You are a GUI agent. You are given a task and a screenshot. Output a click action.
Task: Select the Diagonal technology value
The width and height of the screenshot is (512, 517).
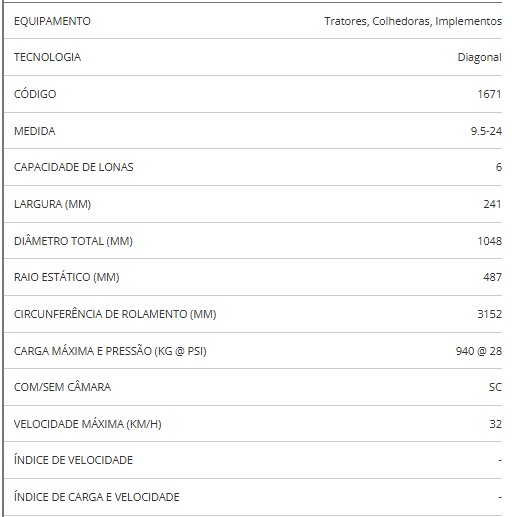(x=479, y=57)
